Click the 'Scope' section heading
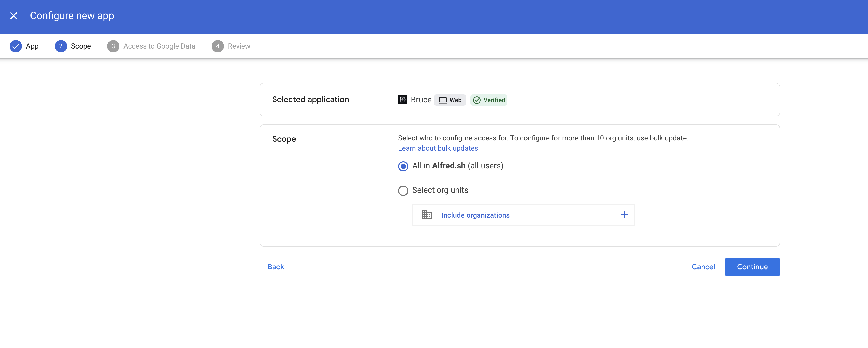 [284, 139]
